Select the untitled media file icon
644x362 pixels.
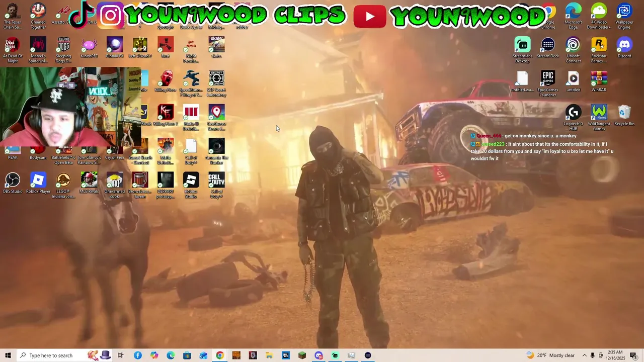(x=573, y=81)
